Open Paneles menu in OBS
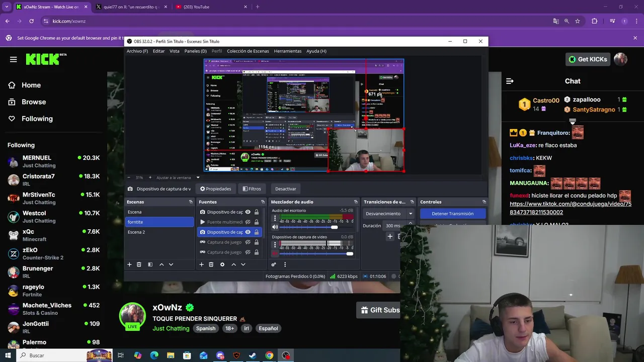Viewport: 644px width, 362px height. pyautogui.click(x=195, y=51)
